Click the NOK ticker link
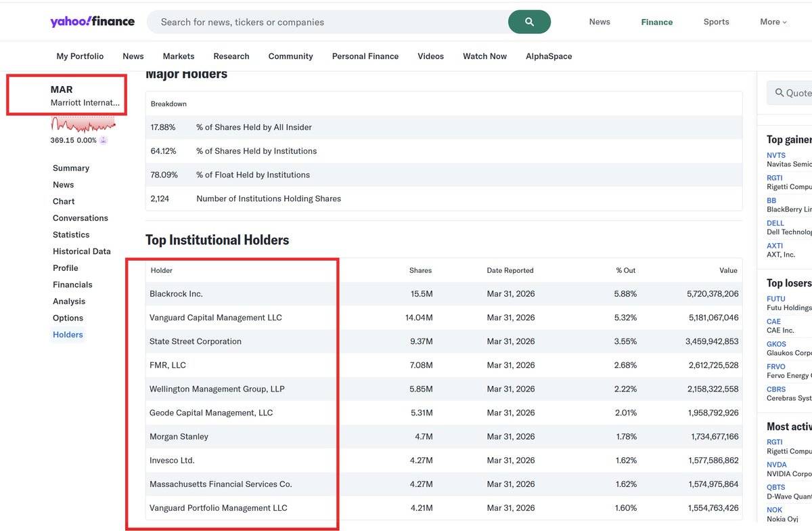 pyautogui.click(x=774, y=510)
